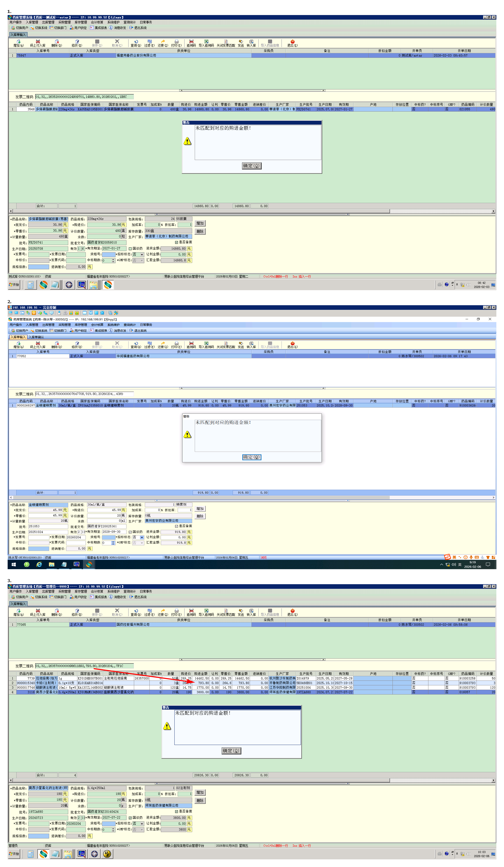Click wrench tools icon in remote-control toolbar
The height and width of the screenshot is (867, 504).
(x=116, y=313)
